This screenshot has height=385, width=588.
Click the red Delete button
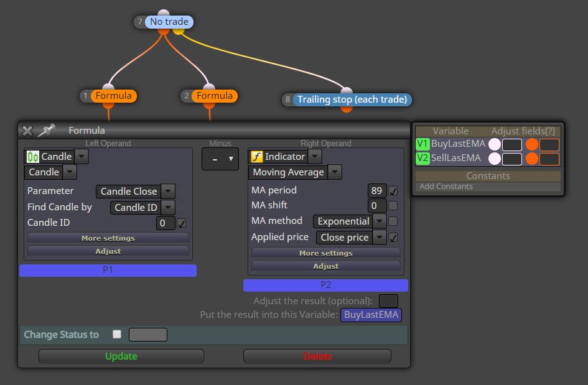click(x=317, y=356)
